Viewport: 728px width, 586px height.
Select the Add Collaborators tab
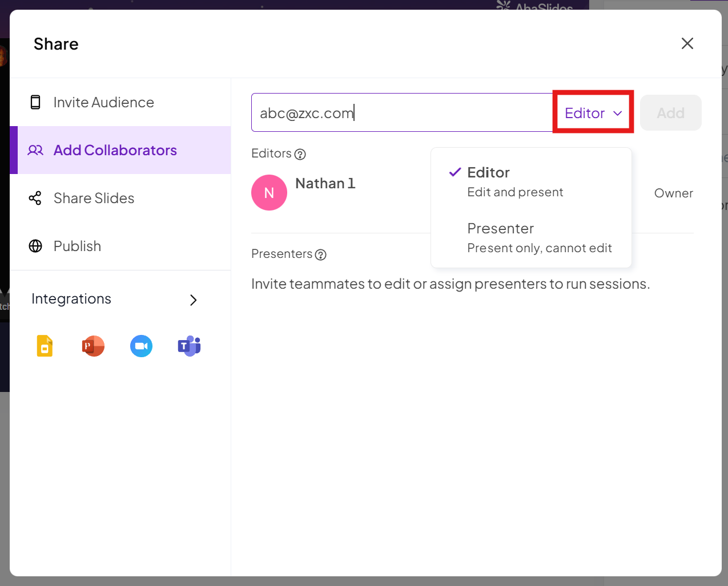115,151
